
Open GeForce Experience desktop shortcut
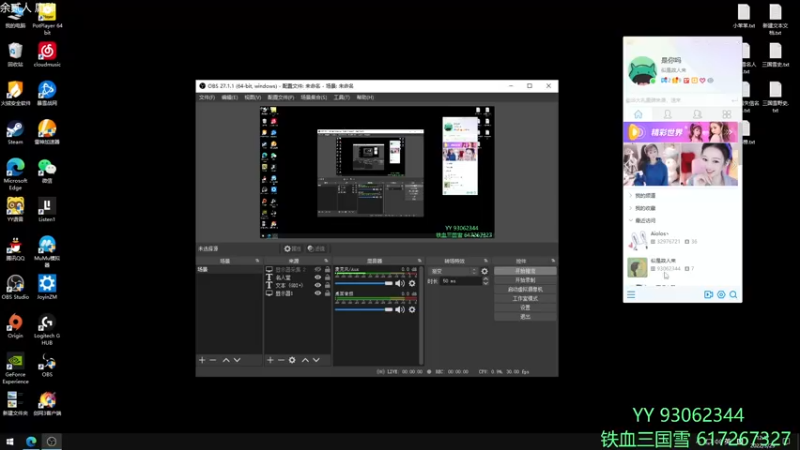[x=15, y=368]
